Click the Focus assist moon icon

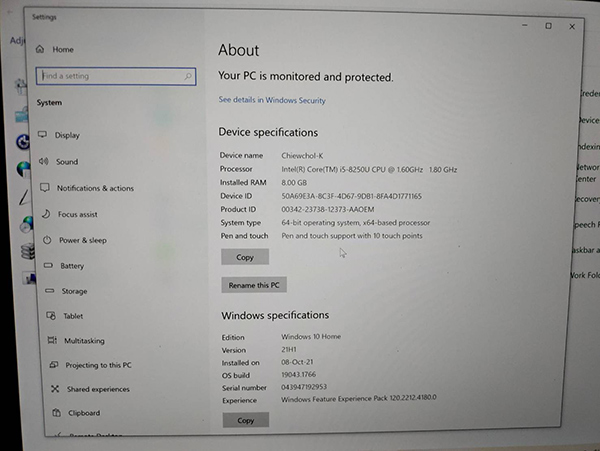46,213
